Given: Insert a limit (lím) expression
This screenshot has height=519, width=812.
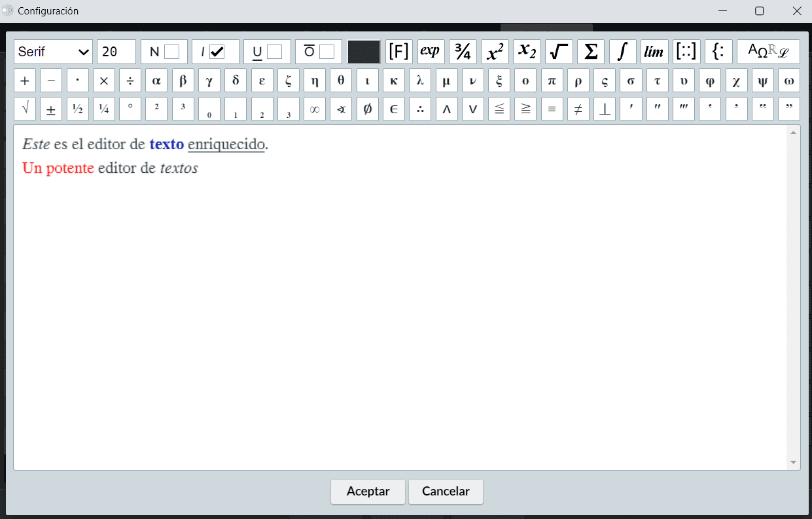Looking at the screenshot, I should 654,52.
